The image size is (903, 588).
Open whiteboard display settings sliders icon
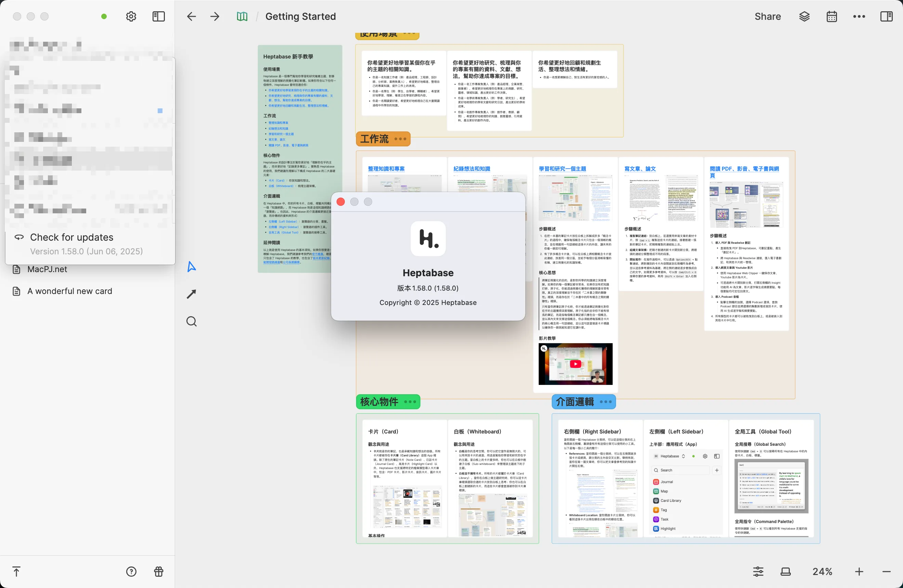click(x=758, y=571)
